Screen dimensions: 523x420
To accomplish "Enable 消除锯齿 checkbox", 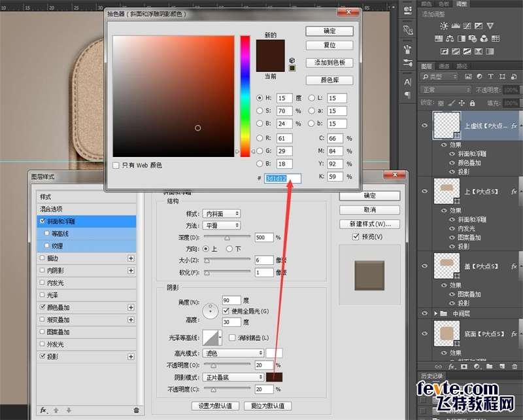I will (x=232, y=338).
